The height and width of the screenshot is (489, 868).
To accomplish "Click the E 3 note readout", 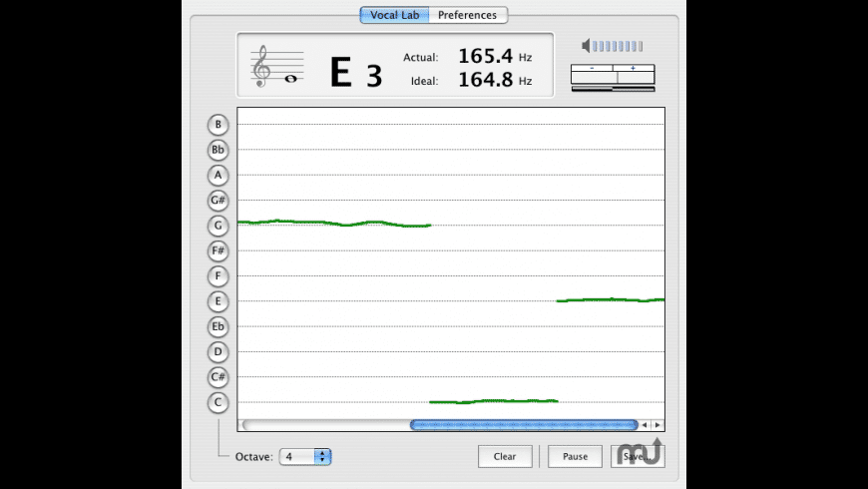I will coord(356,73).
